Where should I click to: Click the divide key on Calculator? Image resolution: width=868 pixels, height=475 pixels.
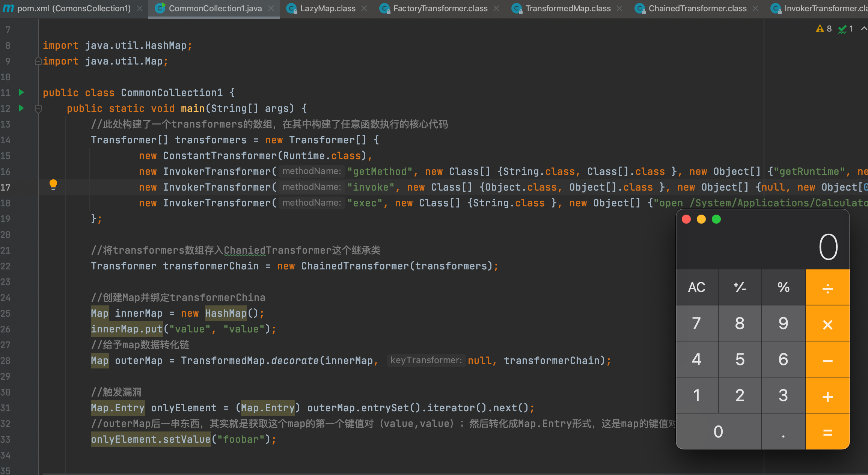pyautogui.click(x=827, y=287)
